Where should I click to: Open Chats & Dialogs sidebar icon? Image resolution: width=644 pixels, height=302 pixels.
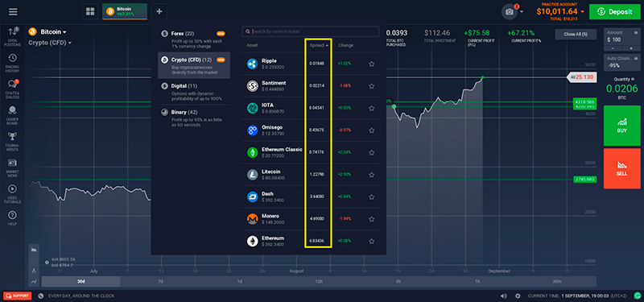click(12, 89)
